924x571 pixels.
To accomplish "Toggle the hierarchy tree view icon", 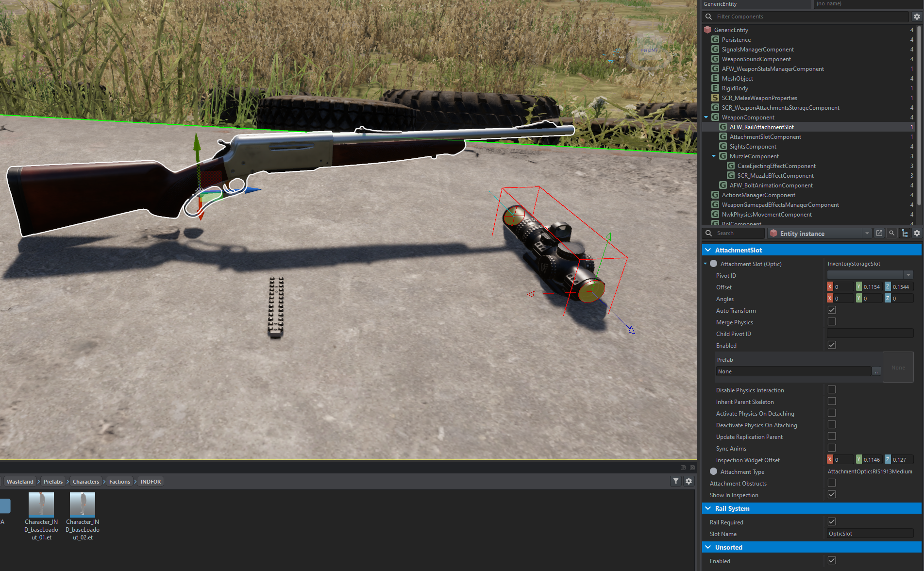I will point(904,234).
